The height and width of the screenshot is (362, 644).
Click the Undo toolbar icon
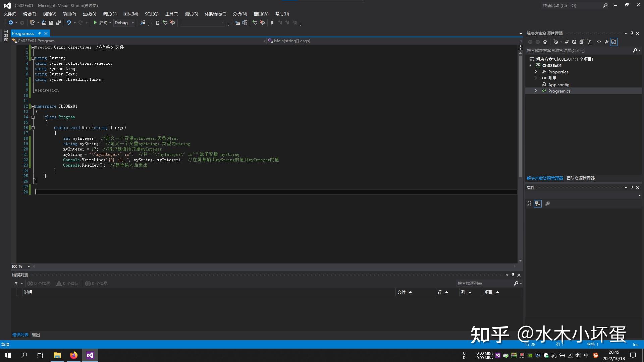click(69, 23)
